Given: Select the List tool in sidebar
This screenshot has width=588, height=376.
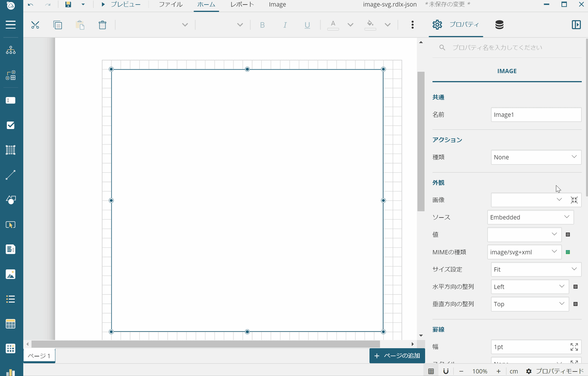Looking at the screenshot, I should [x=11, y=299].
